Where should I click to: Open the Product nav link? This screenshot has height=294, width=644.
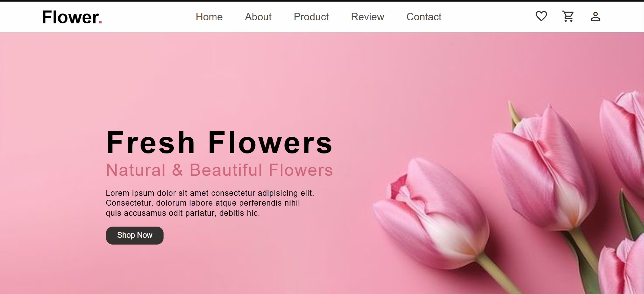(x=311, y=17)
